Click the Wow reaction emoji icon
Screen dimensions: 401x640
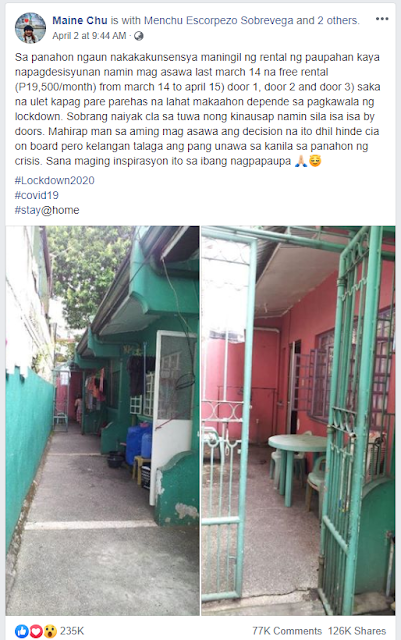point(49,631)
